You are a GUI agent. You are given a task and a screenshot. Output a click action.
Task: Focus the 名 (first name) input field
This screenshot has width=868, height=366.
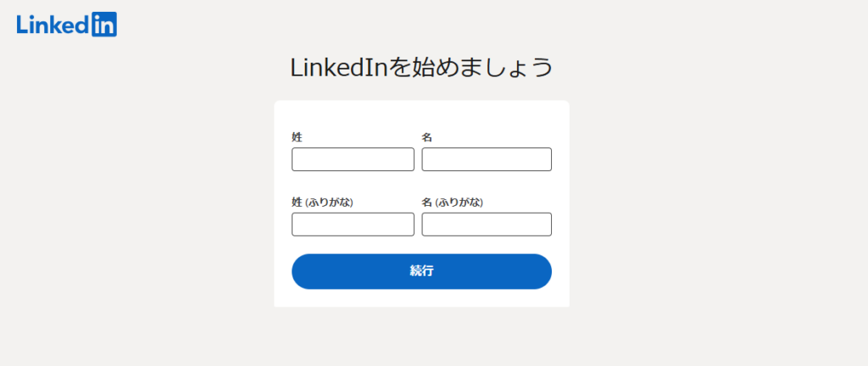(487, 159)
